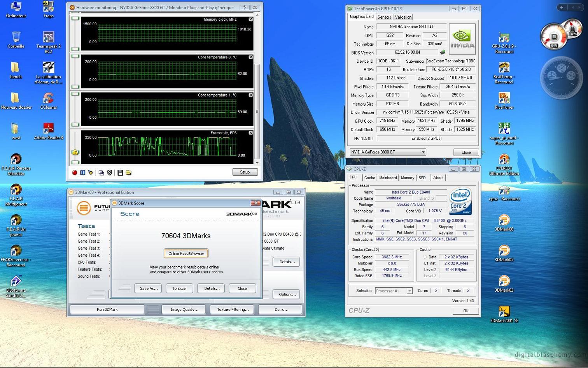Image resolution: width=588 pixels, height=368 pixels.
Task: Close the Core temperature 1 graph
Action: point(251,95)
